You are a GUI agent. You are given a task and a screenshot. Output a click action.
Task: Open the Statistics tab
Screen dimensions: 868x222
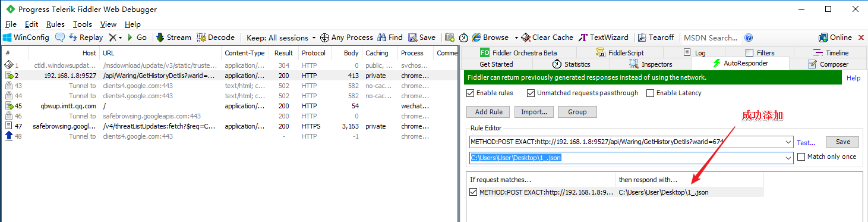pos(571,64)
